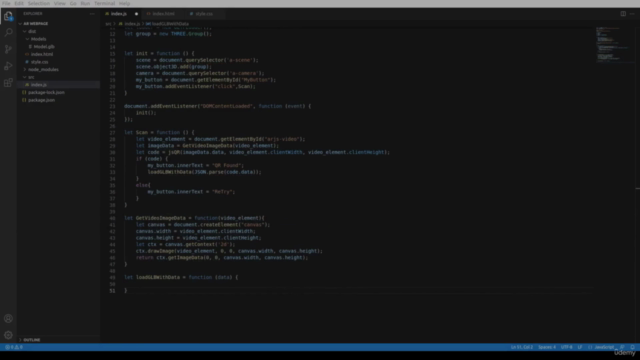
Task: Click src in the breadcrumb path
Action: tap(108, 24)
